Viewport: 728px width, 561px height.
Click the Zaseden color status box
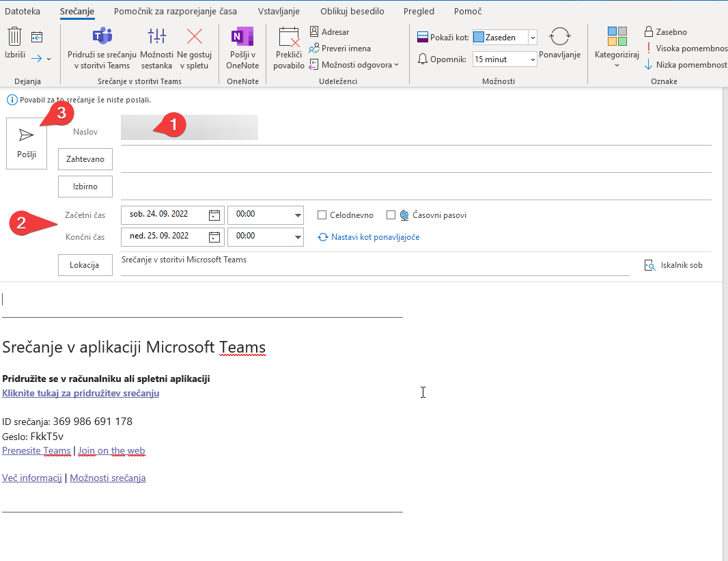click(x=479, y=38)
